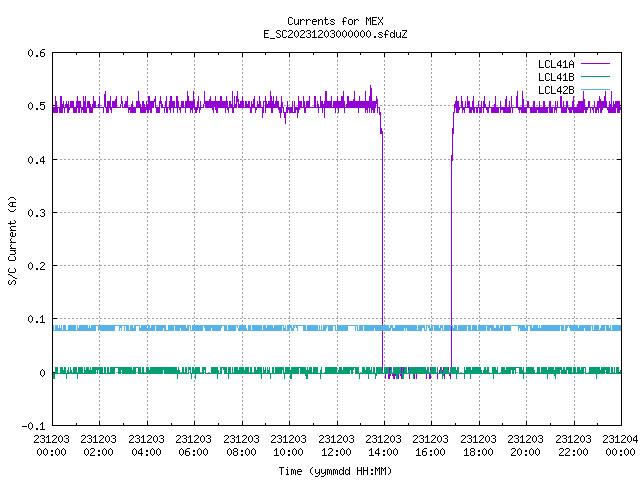Select the LCL41A legend label
The image size is (640, 480).
click(556, 64)
